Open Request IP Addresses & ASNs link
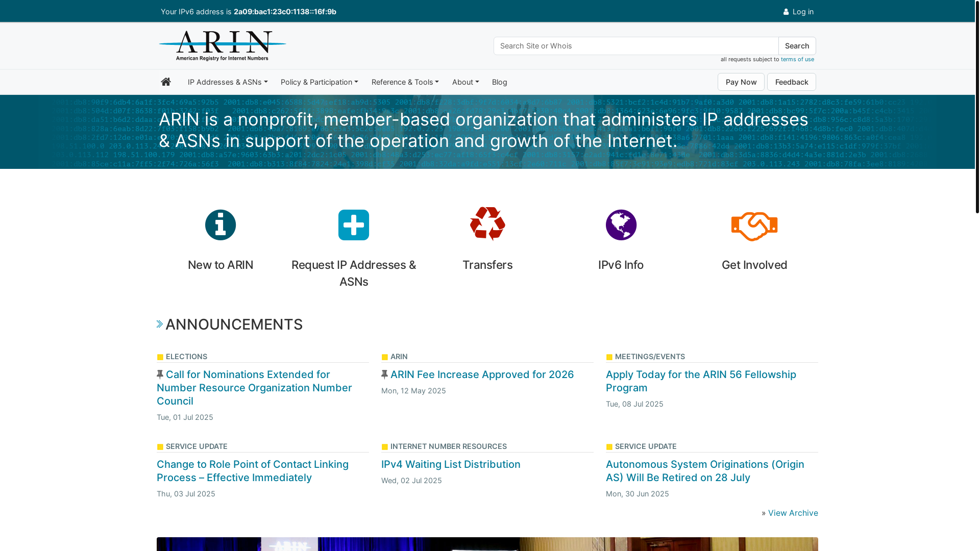 pos(354,273)
